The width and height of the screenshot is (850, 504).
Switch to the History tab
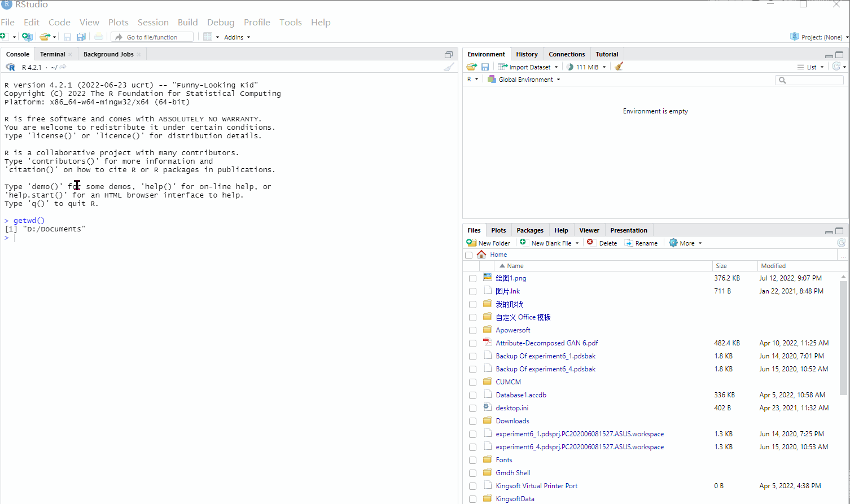point(527,54)
